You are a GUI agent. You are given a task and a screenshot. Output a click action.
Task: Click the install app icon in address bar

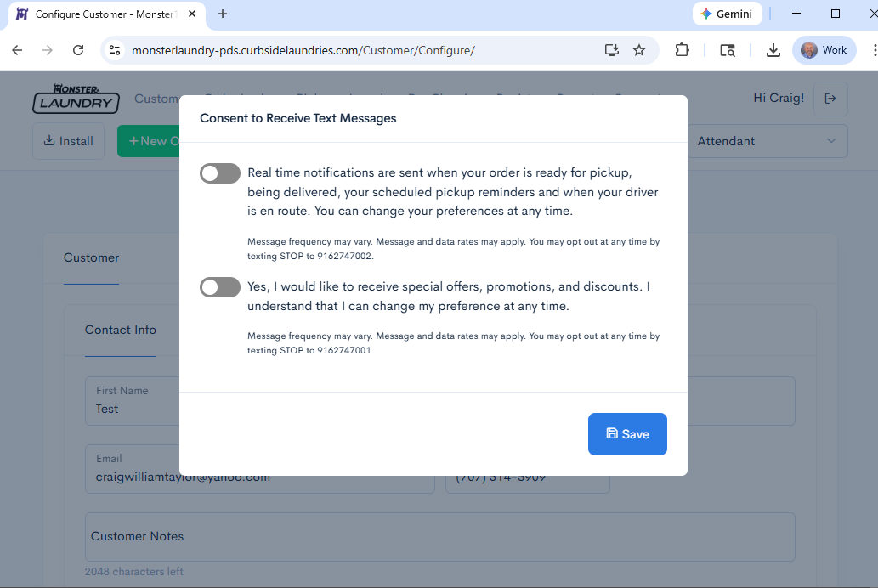(x=611, y=50)
